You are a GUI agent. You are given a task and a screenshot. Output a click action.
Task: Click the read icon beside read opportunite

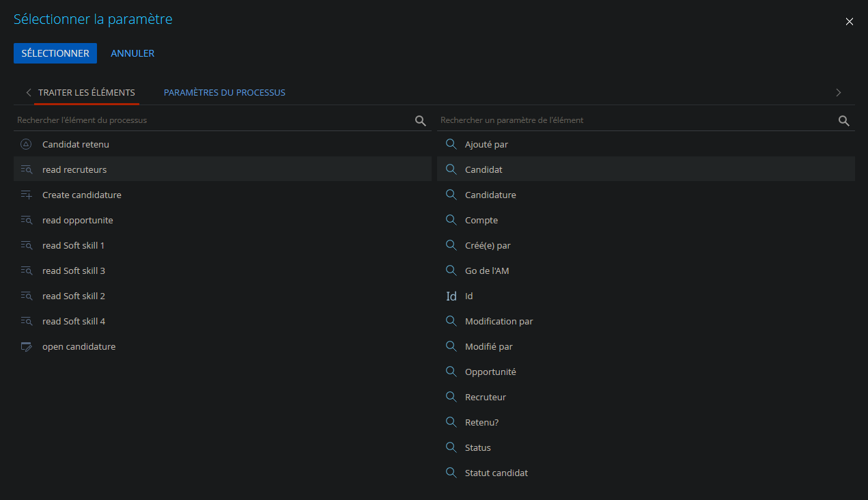tap(26, 219)
